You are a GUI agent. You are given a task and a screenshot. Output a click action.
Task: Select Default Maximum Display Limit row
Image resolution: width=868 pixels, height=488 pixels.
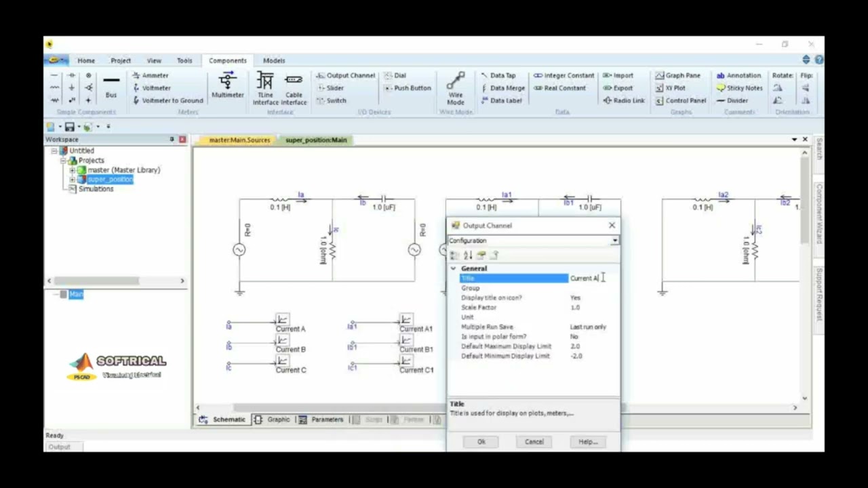[x=539, y=346]
